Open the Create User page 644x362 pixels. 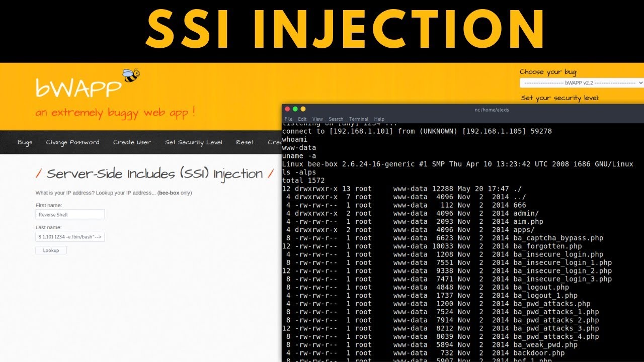[132, 142]
